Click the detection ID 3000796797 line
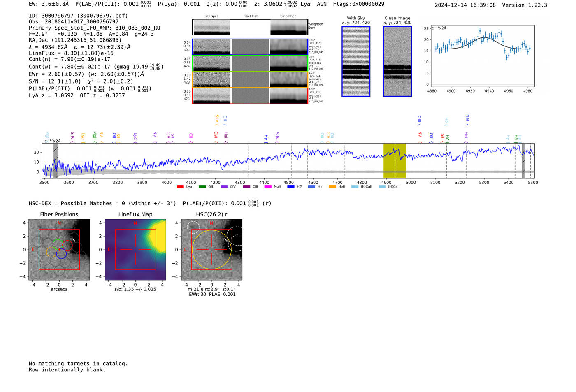Image resolution: width=576 pixels, height=392 pixels. (x=78, y=16)
